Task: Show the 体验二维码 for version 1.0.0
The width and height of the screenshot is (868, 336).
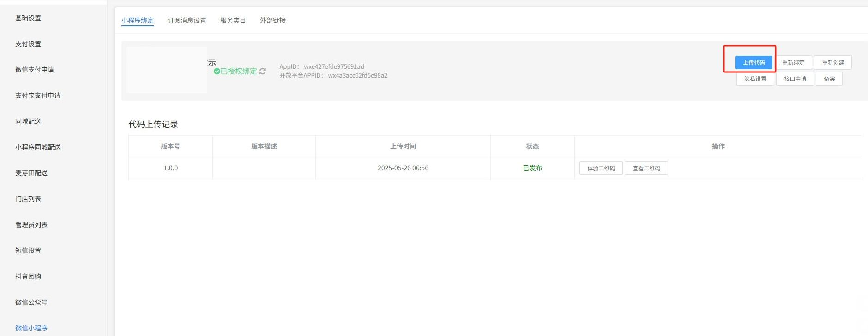Action: [601, 168]
